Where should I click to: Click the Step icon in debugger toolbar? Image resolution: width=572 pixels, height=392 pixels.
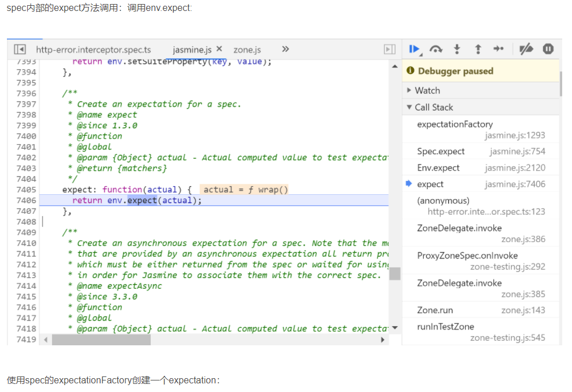click(x=498, y=49)
